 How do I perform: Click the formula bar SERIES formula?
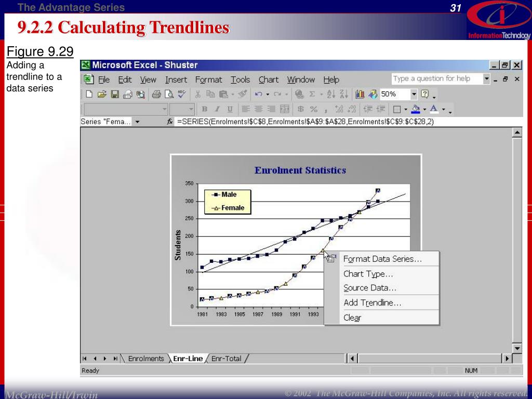click(305, 122)
